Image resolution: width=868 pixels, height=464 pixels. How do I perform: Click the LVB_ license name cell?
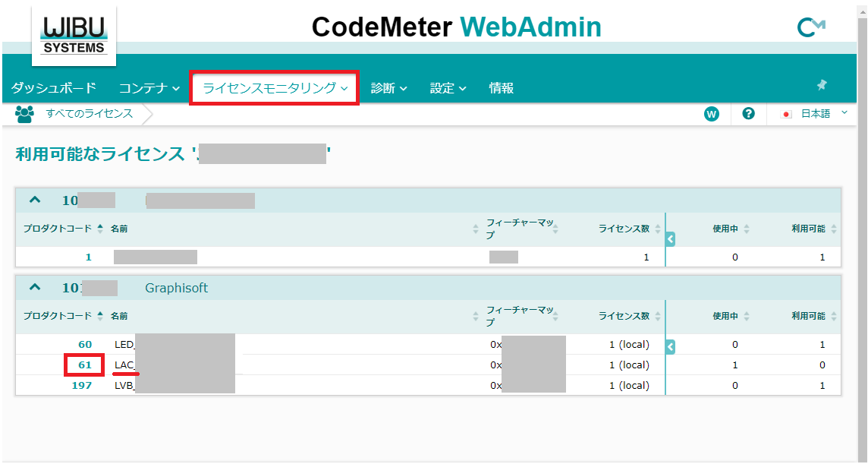[124, 385]
